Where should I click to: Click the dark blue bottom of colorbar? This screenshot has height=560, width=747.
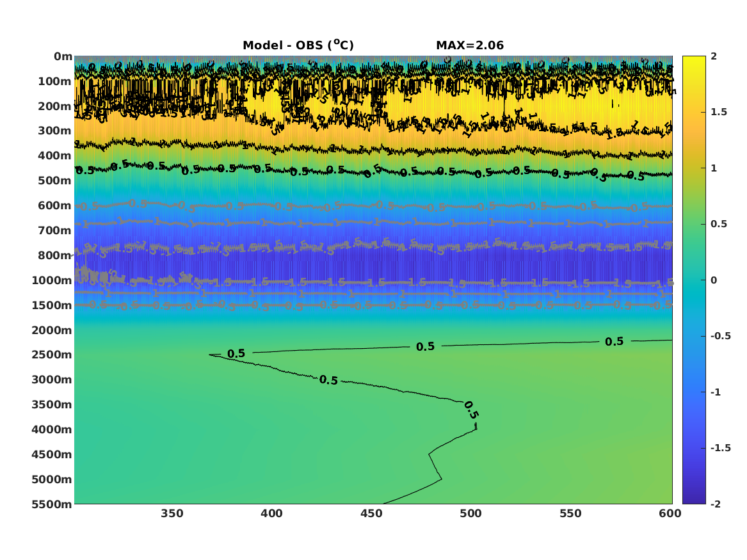pos(694,500)
